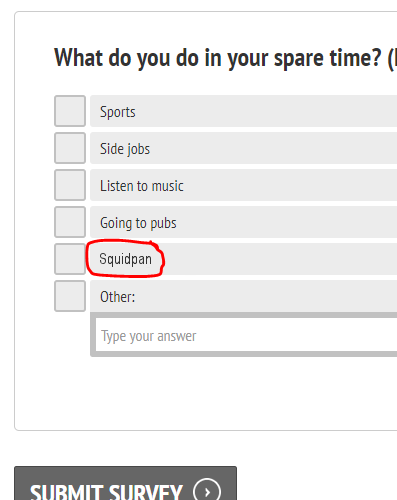Click empty card area below answer field
Viewport: 397px width, 500px height.
tap(207, 393)
